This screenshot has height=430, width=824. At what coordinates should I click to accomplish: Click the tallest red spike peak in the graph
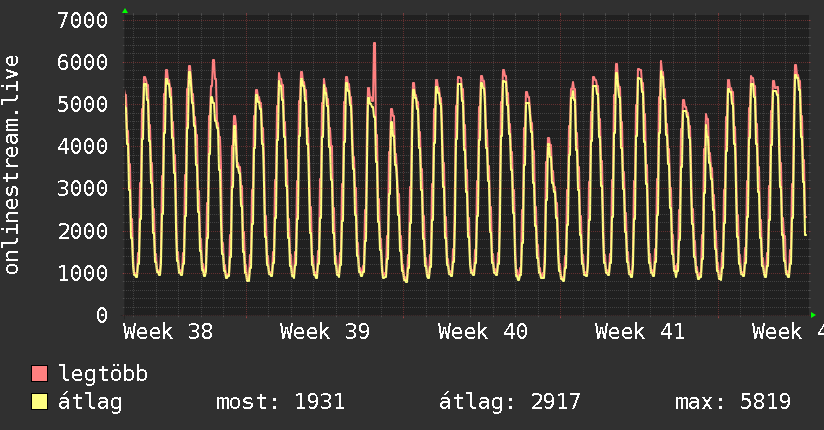click(374, 44)
